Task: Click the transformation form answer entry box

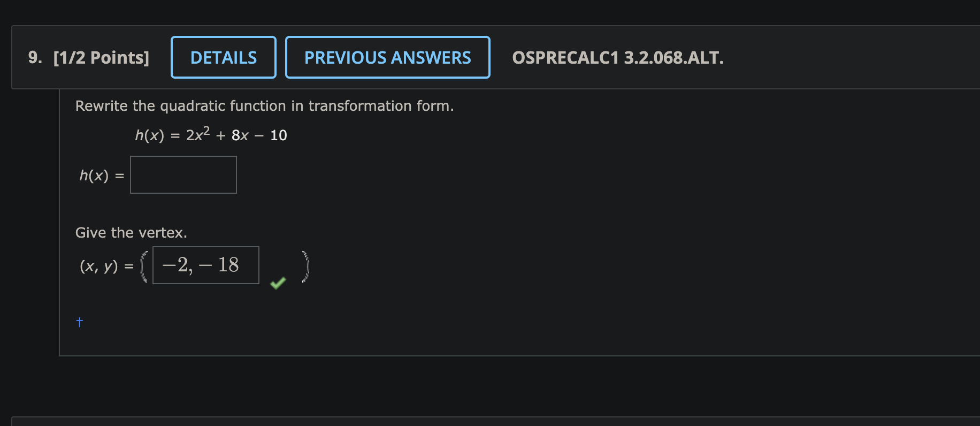Action: [183, 174]
